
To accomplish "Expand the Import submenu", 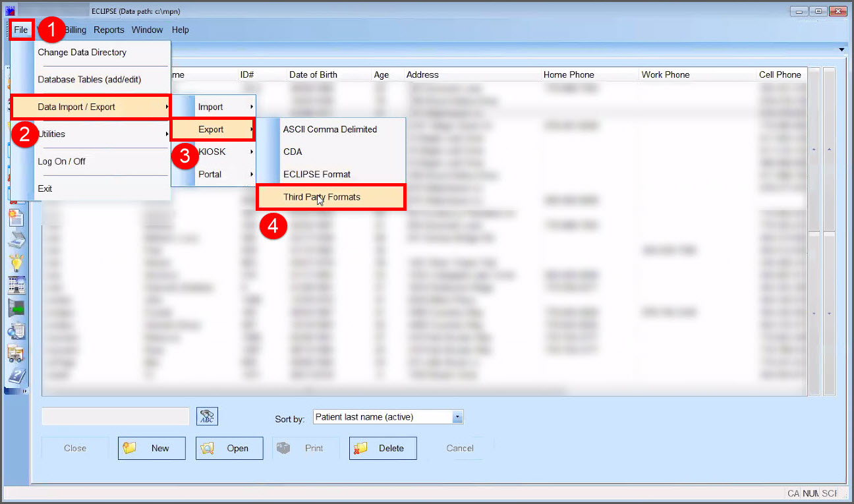I will pos(213,107).
